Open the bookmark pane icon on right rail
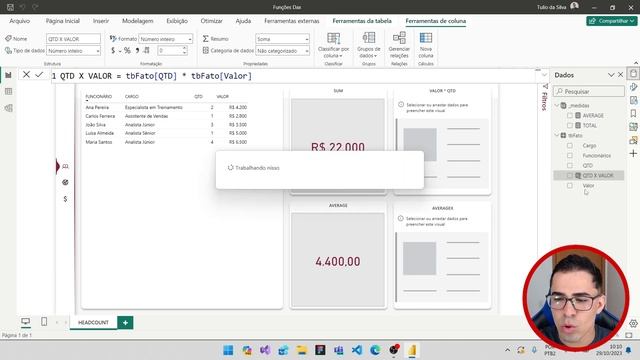 tap(633, 113)
